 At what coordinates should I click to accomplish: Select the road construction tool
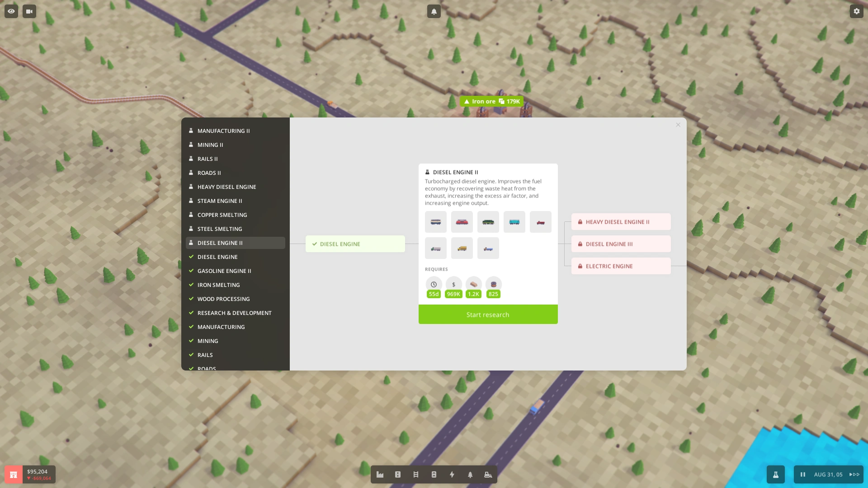pos(398,474)
